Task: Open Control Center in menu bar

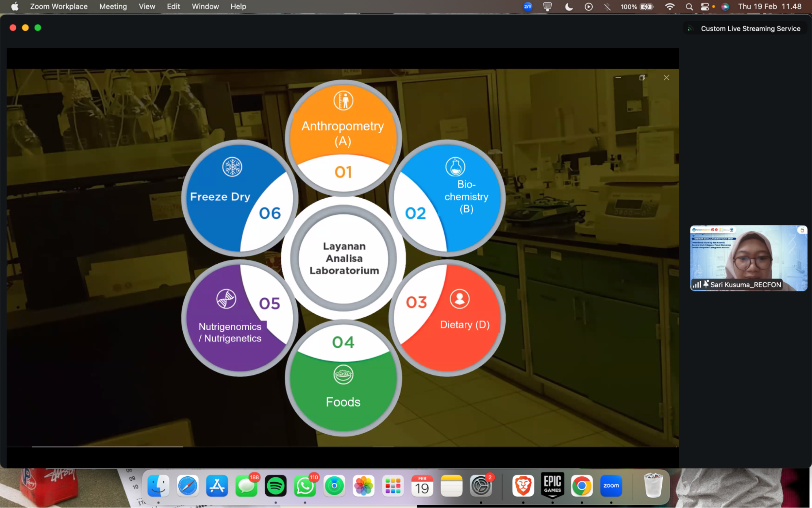Action: (x=705, y=7)
